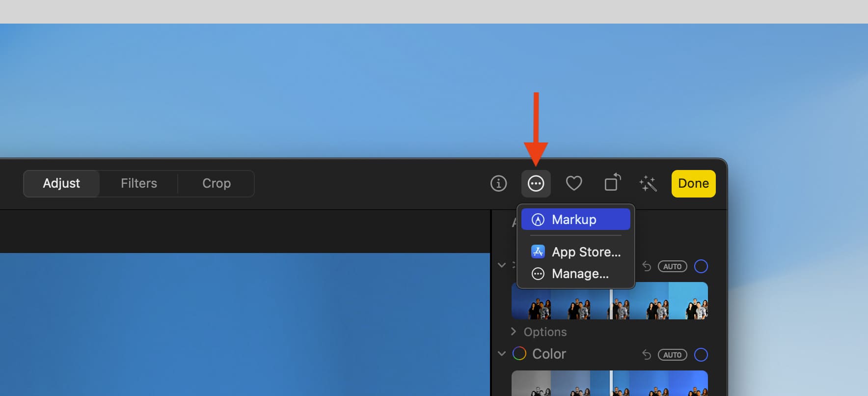Collapse the Color section chevron

click(x=502, y=354)
